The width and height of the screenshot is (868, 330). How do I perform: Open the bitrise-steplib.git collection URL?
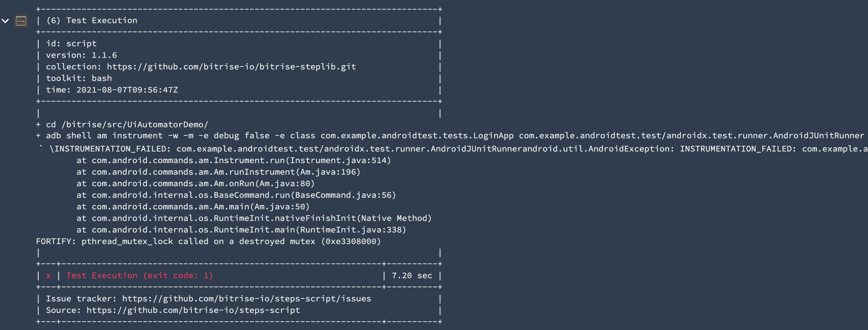[231, 67]
